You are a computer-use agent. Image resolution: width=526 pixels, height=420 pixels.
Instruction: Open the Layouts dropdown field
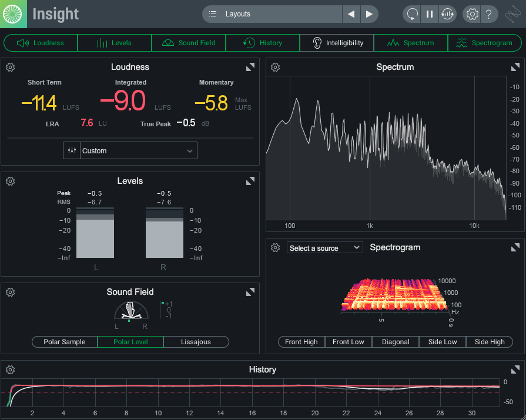point(272,14)
